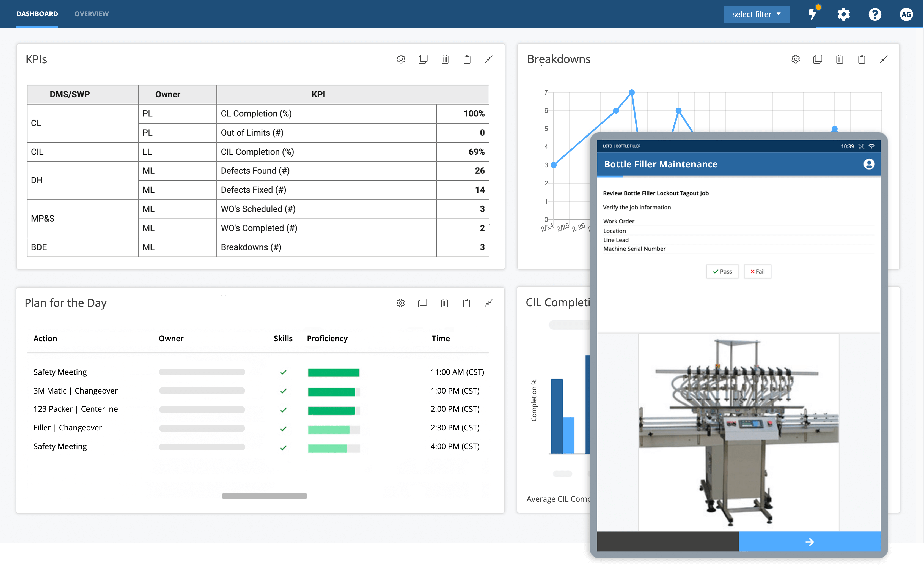Click settings gear in Breakdowns panel
This screenshot has height=565, width=924.
795,59
